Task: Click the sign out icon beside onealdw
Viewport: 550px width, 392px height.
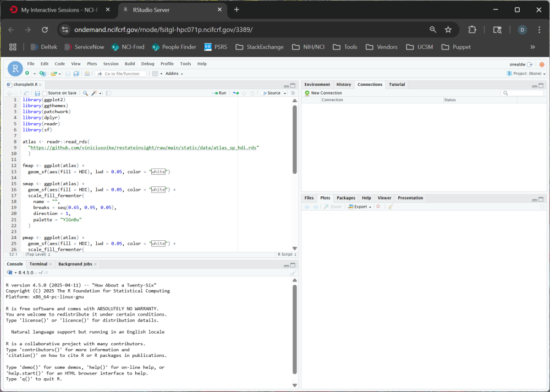Action: (530, 64)
